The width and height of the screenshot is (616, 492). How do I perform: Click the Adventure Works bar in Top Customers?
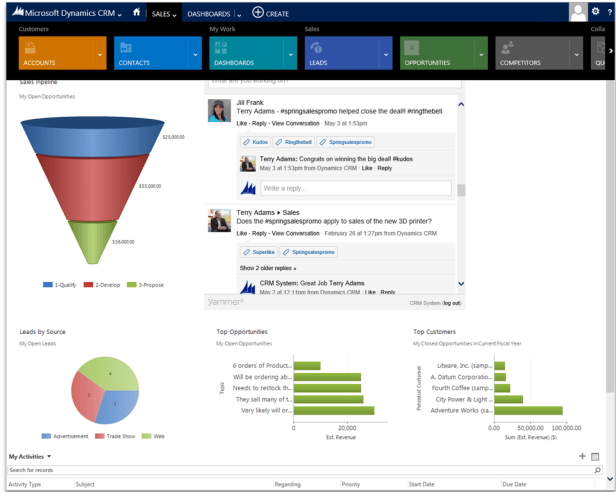point(528,411)
